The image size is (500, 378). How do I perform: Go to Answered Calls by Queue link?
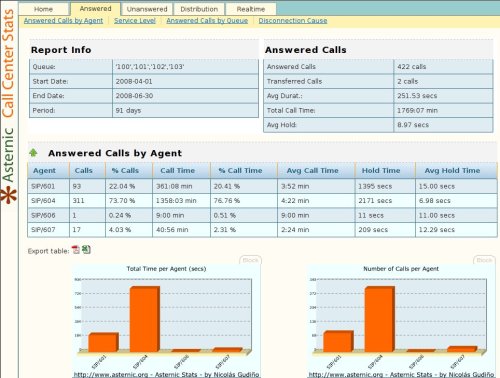(207, 21)
